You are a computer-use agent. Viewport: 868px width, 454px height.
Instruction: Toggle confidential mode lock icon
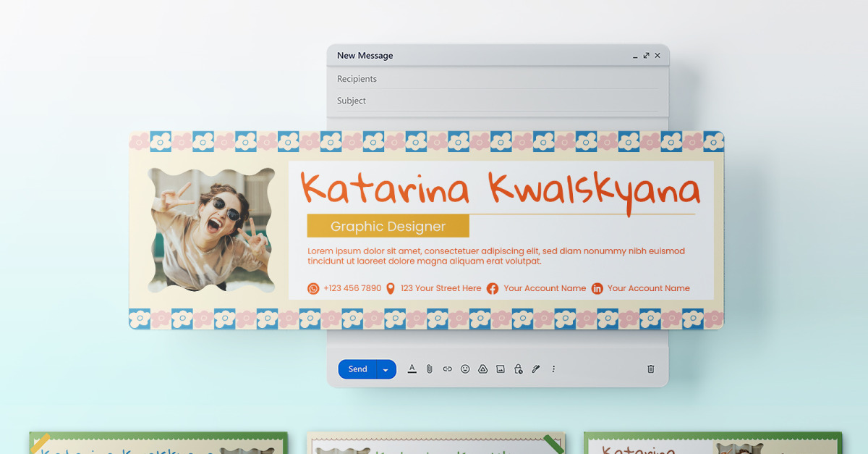pyautogui.click(x=518, y=369)
